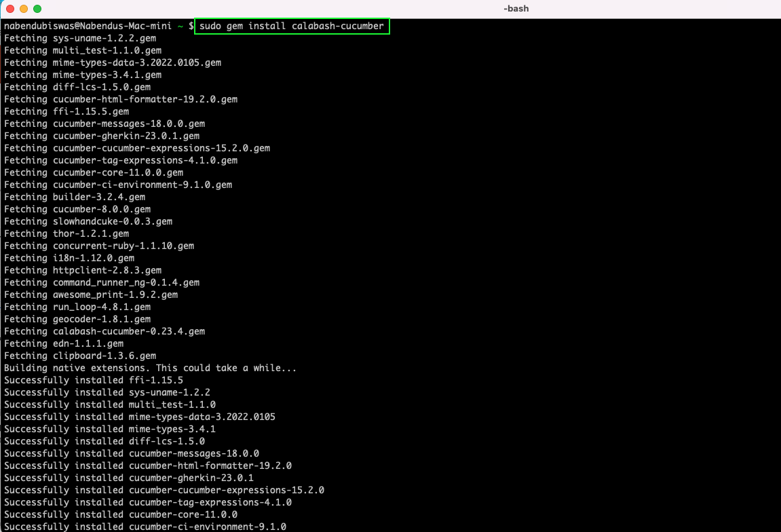Viewport: 781px width, 532px height.
Task: Click line 'Fetching run_loop-4.8.1.gem'
Action: coord(77,307)
